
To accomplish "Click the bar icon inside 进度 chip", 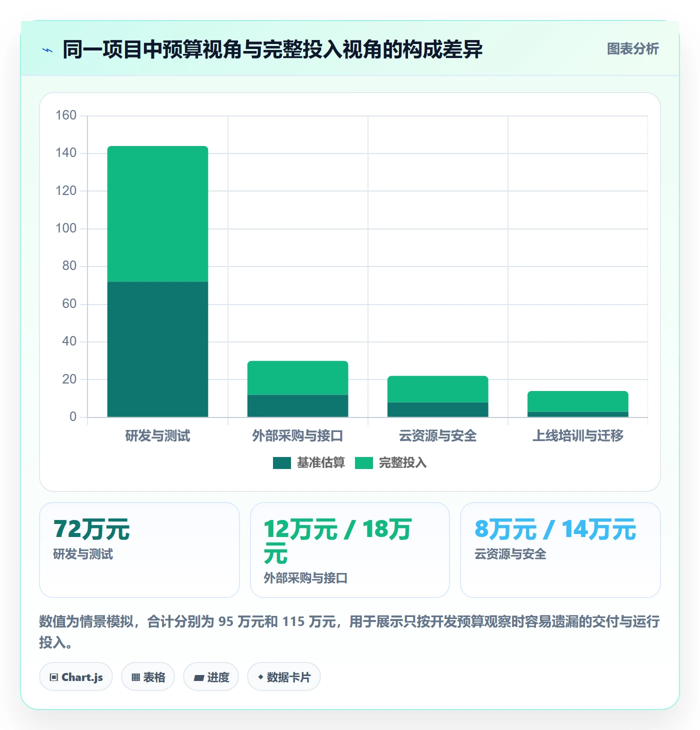I will [x=199, y=678].
